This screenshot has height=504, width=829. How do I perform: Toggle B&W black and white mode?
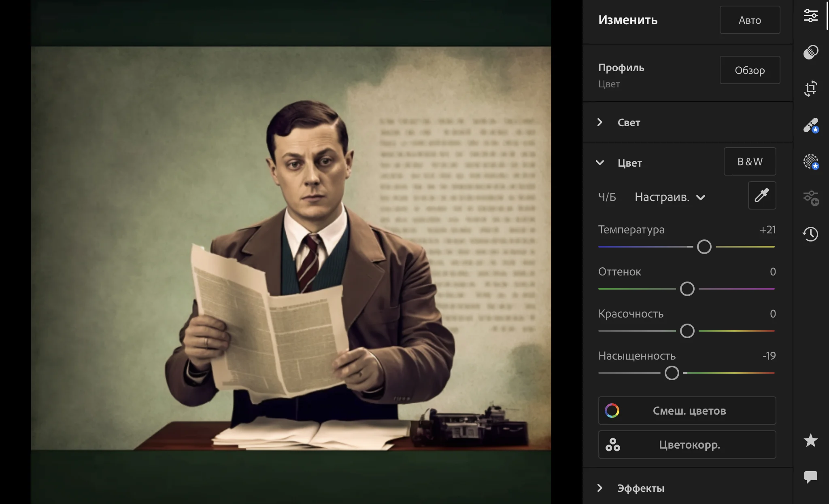tap(750, 162)
